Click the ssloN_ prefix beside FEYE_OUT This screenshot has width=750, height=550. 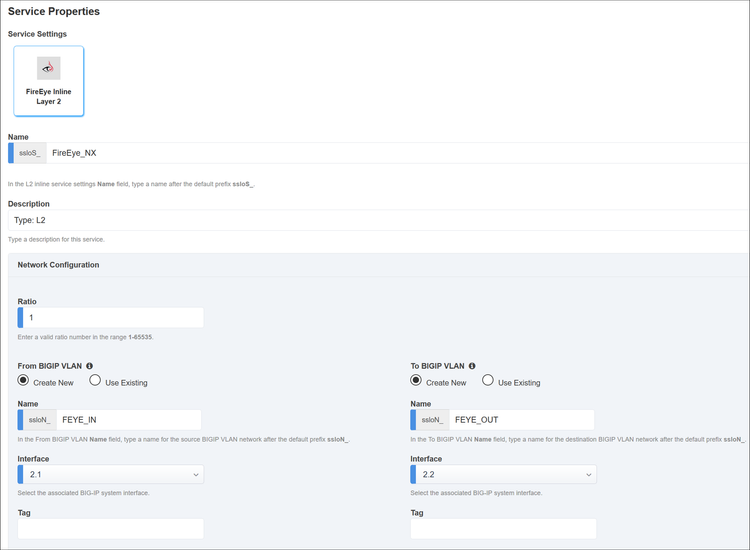coord(432,419)
